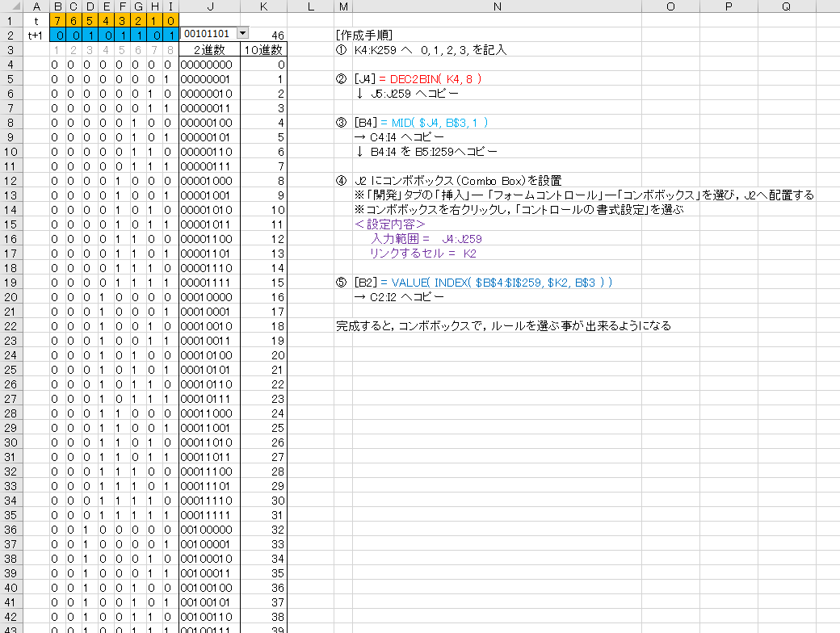Click cell containing 00100000
The width and height of the screenshot is (840, 633).
209,530
